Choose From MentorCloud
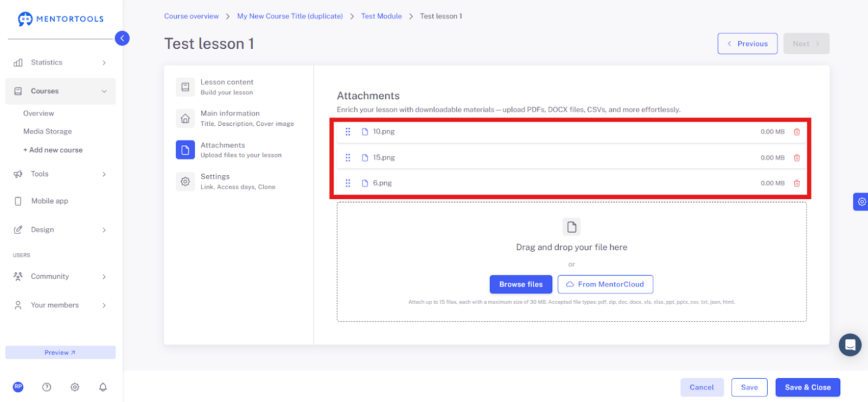Screen dimensions: 868x402 coord(605,284)
